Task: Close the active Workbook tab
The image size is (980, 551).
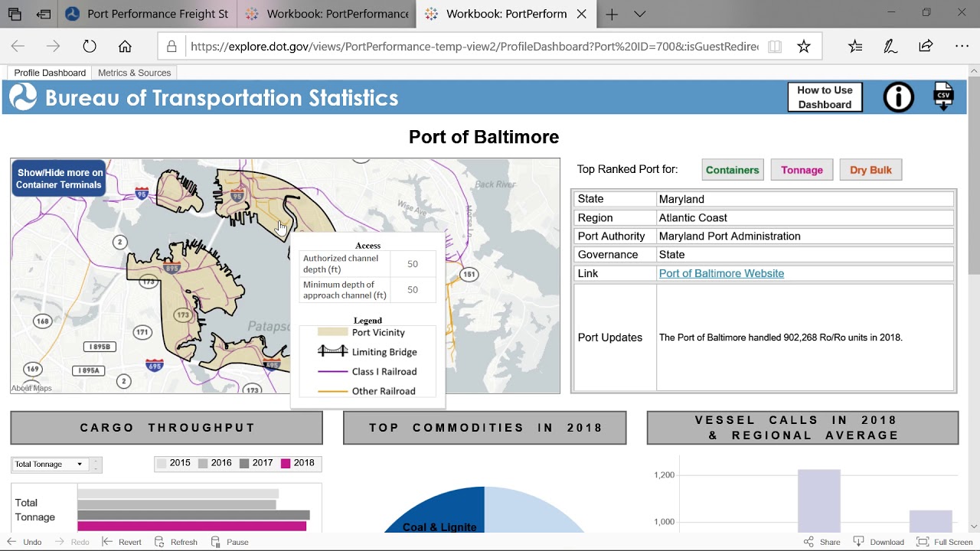Action: [582, 14]
